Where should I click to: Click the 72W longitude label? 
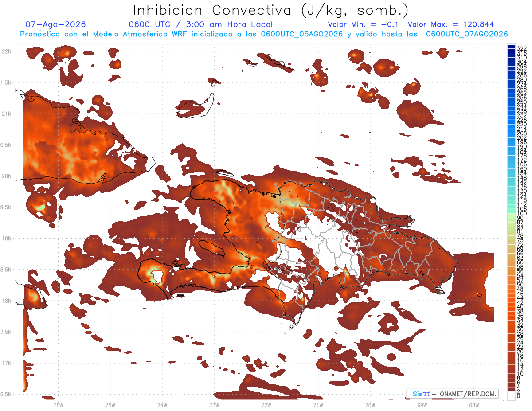(266, 405)
